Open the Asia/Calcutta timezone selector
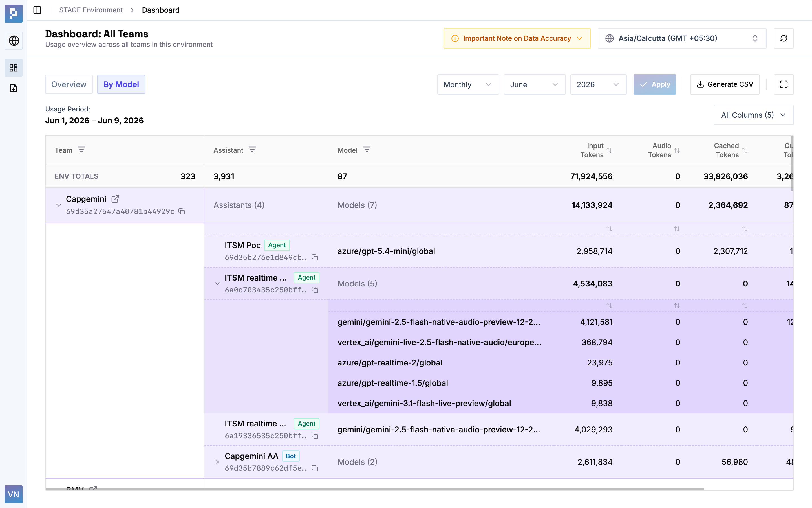This screenshot has height=508, width=812. [682, 38]
